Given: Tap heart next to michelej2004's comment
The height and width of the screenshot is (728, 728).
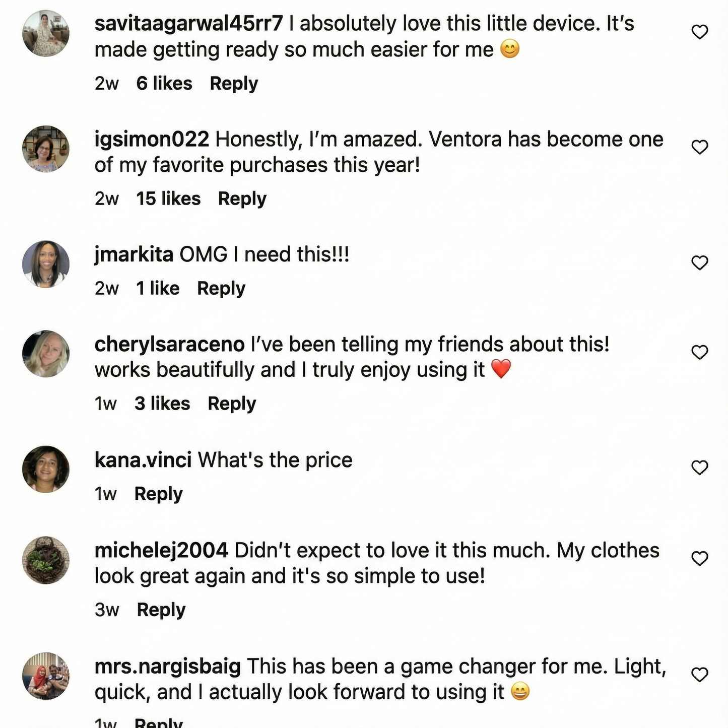Looking at the screenshot, I should (x=700, y=558).
